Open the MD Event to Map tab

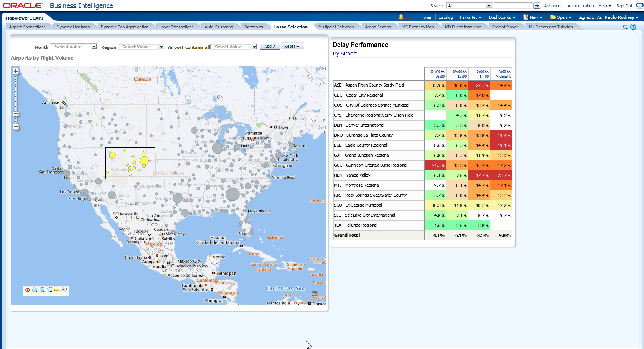click(418, 27)
